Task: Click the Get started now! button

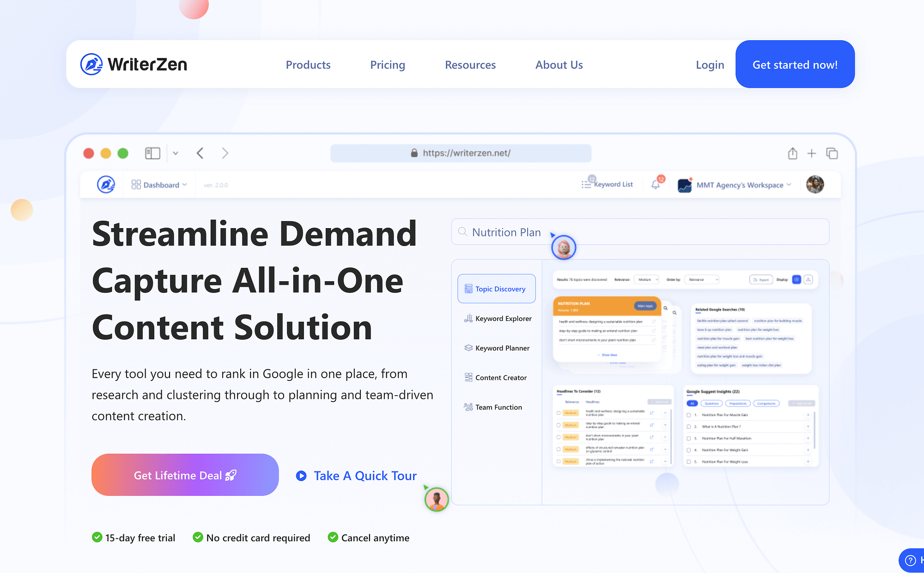Action: pos(795,64)
